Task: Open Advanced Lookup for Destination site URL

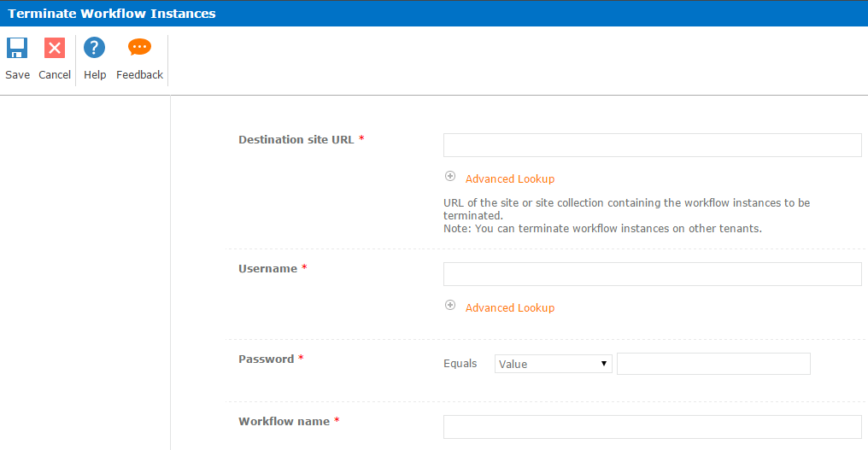Action: pyautogui.click(x=509, y=179)
